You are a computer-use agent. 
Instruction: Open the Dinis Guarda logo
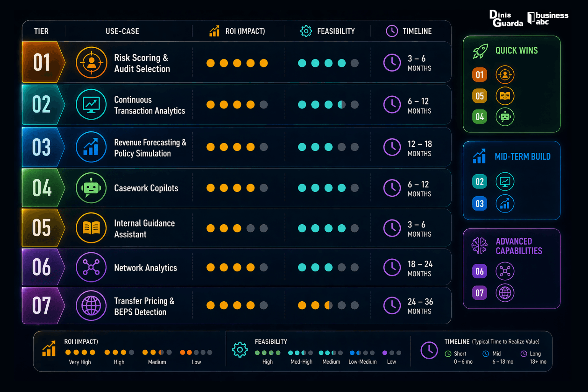(505, 19)
